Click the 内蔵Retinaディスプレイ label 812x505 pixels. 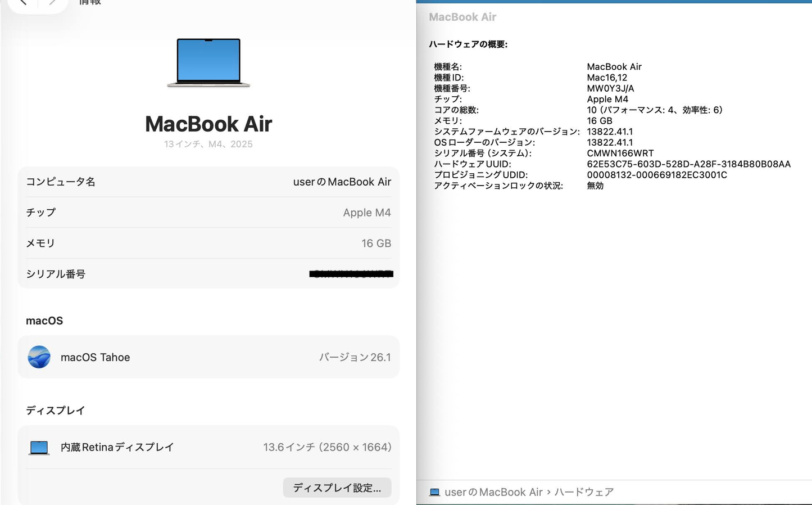[117, 447]
